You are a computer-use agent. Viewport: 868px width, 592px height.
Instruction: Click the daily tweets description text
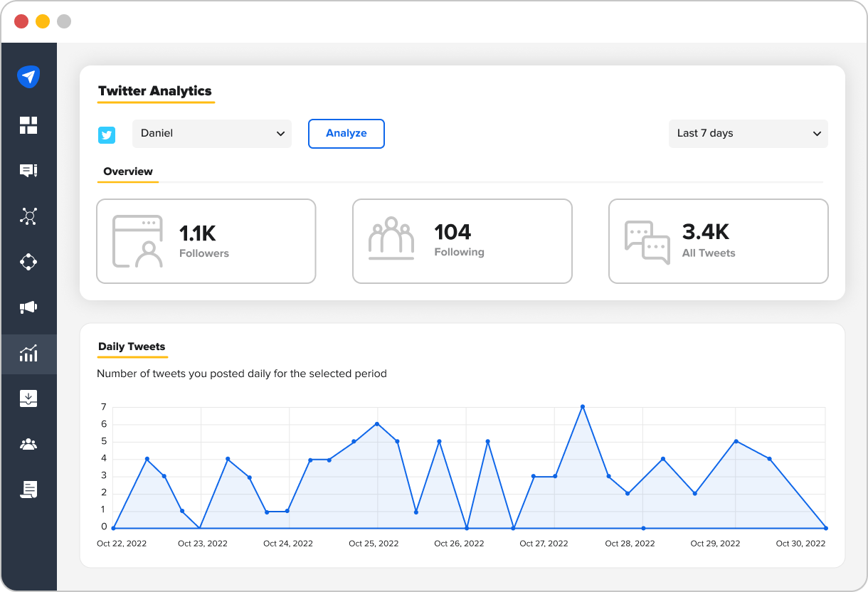coord(242,374)
